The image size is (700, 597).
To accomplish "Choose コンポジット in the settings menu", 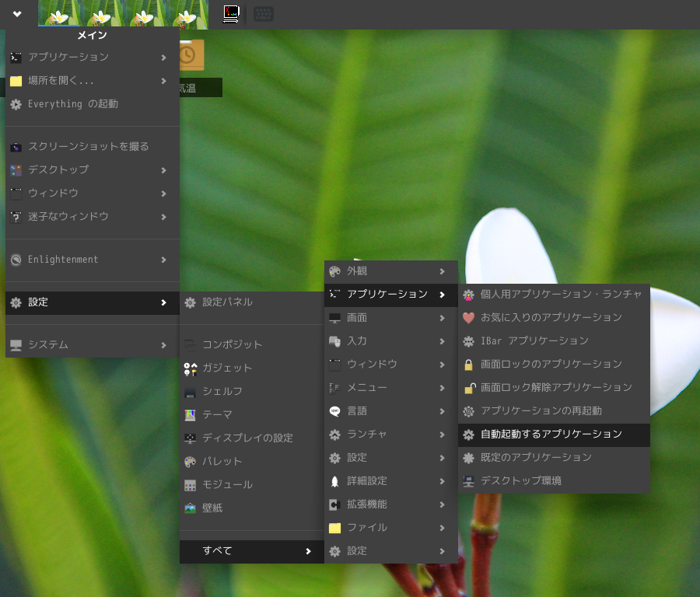I will click(x=252, y=345).
